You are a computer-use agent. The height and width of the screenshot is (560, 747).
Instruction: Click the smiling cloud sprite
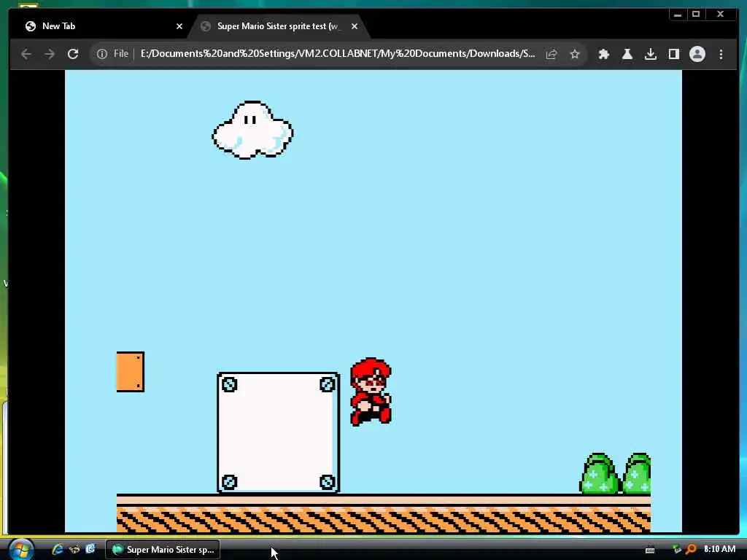point(252,130)
